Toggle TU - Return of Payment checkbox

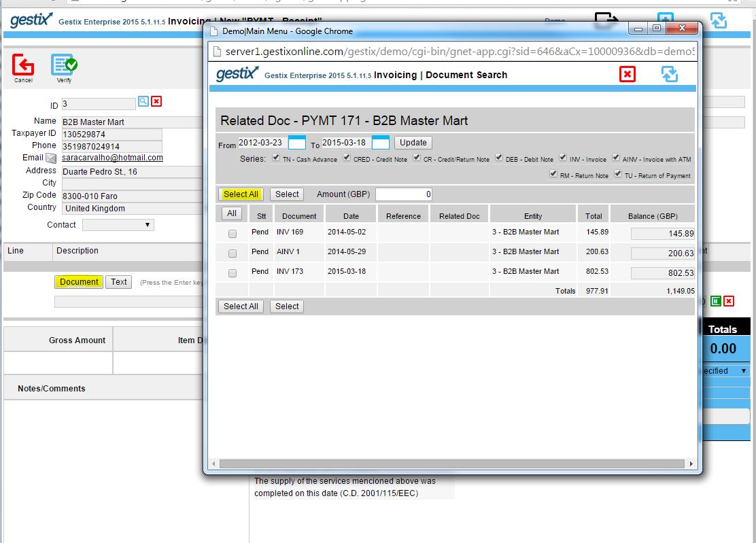[617, 174]
